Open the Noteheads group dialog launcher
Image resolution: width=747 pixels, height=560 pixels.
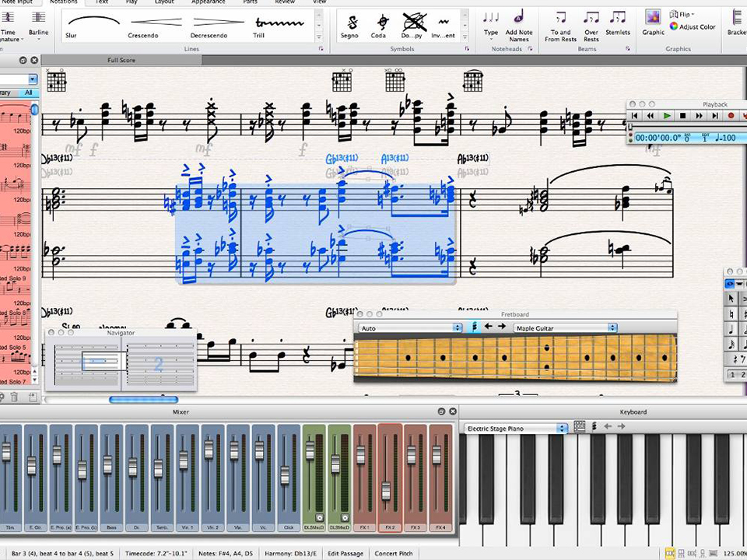point(530,48)
